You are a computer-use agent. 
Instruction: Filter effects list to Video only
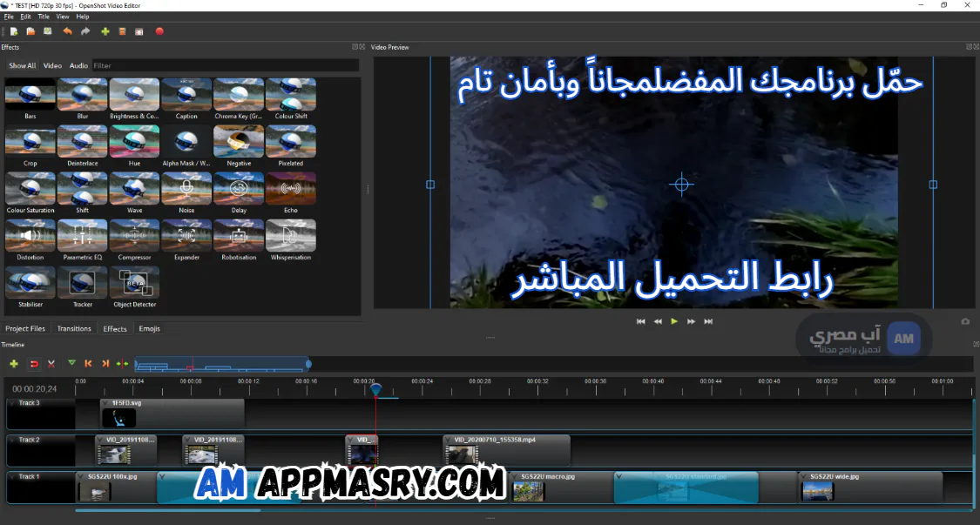pos(52,65)
